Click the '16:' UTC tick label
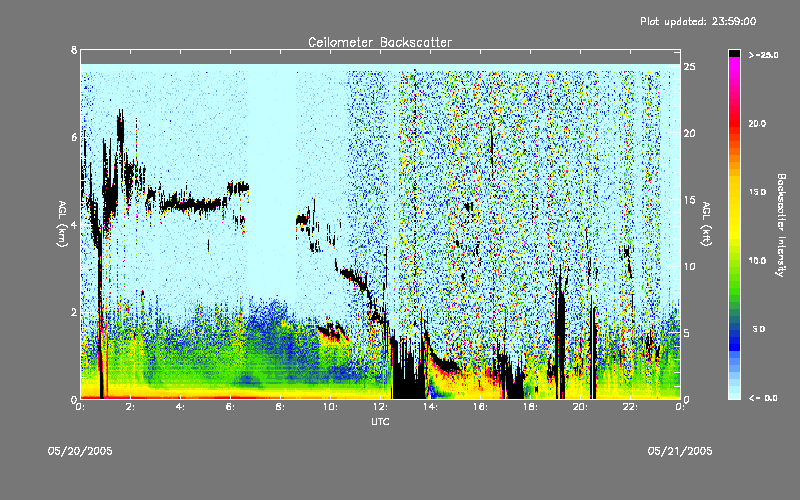800x500 pixels. 480,407
